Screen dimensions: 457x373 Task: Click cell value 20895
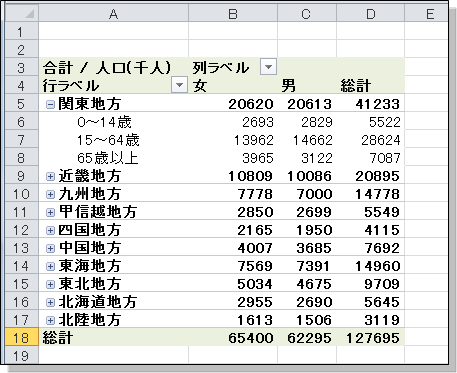[377, 176]
